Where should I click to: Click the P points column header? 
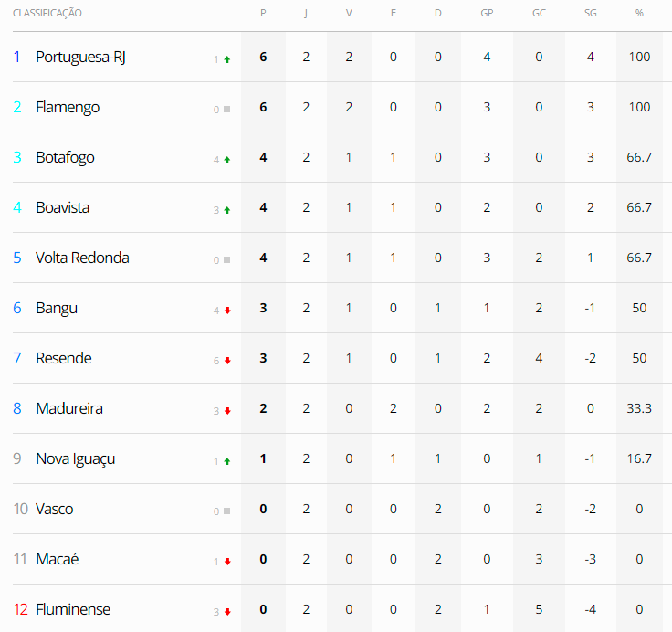tap(263, 14)
